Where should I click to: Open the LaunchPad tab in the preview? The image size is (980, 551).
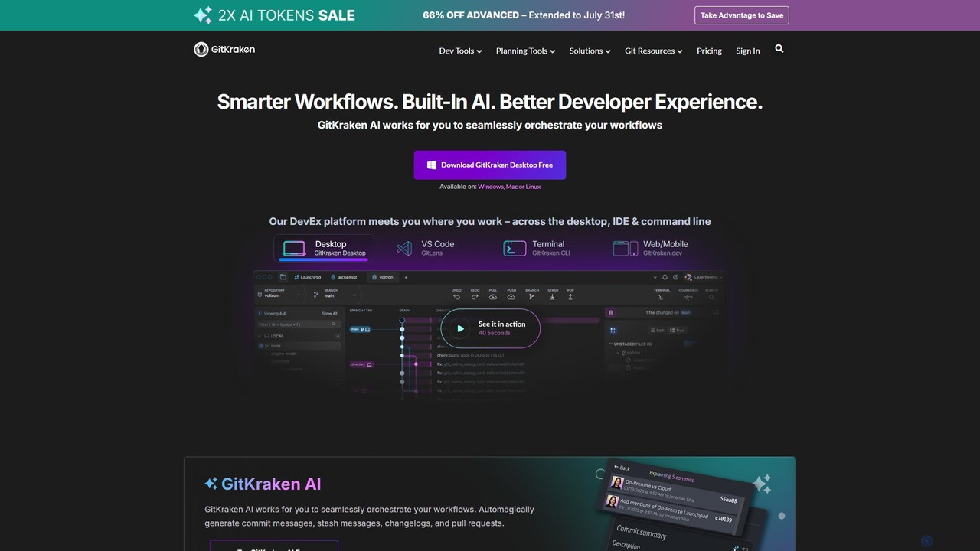pos(308,277)
